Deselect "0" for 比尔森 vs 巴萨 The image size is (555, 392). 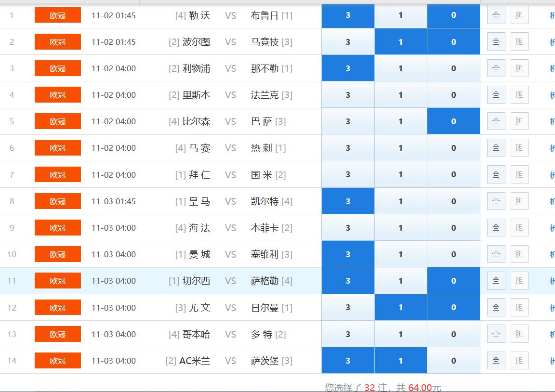[x=453, y=121]
